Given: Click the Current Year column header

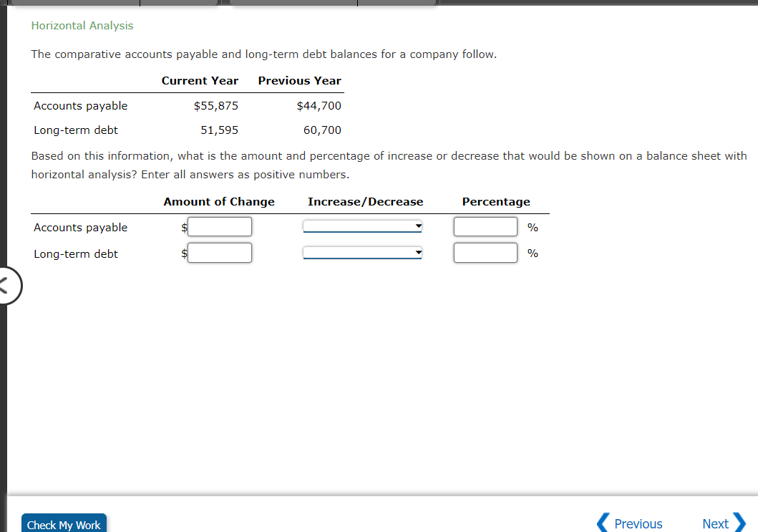Looking at the screenshot, I should pos(200,80).
